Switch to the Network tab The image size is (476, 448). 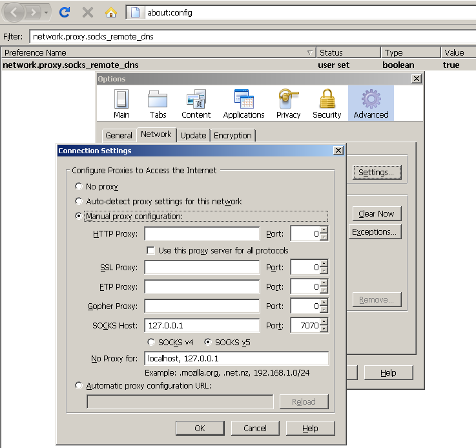coord(156,134)
